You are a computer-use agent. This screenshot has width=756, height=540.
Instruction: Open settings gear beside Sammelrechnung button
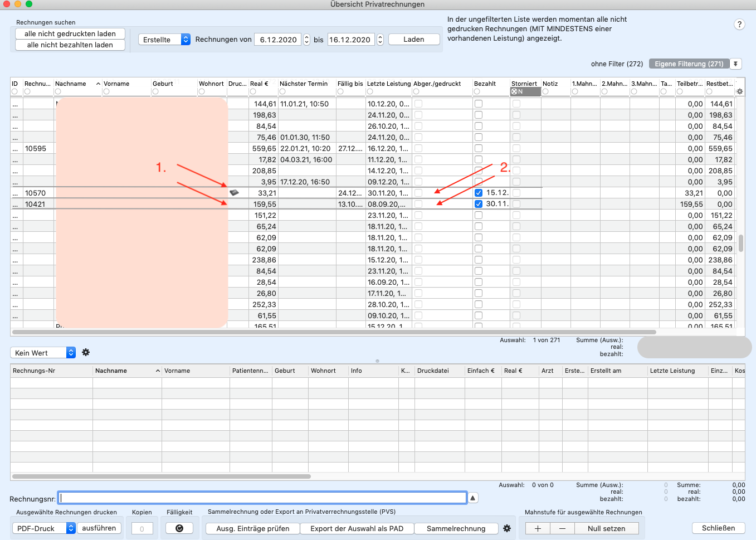(x=507, y=528)
